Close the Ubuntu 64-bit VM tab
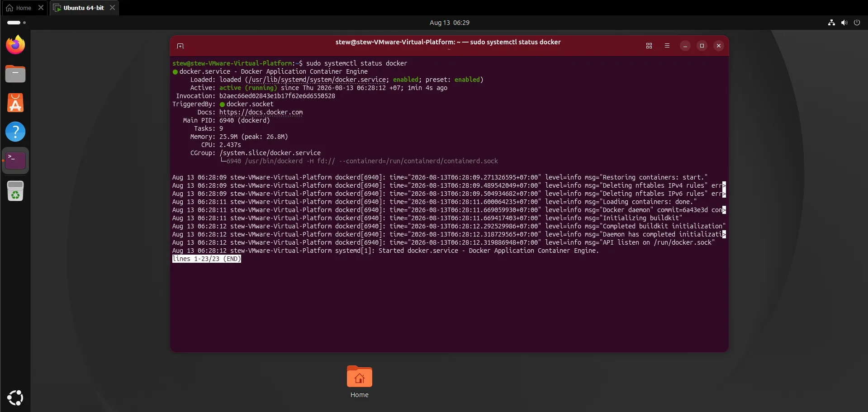Viewport: 868px width, 412px height. [x=112, y=8]
